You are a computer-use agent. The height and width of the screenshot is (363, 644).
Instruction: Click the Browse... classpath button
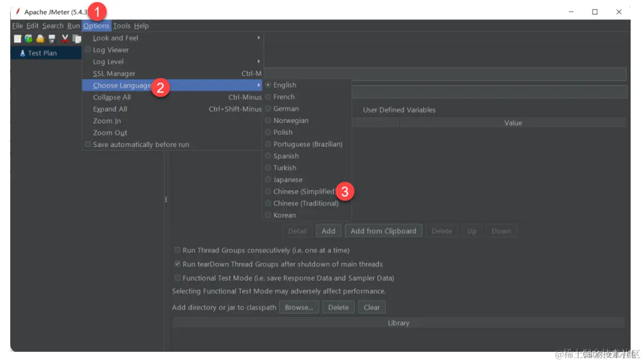299,307
